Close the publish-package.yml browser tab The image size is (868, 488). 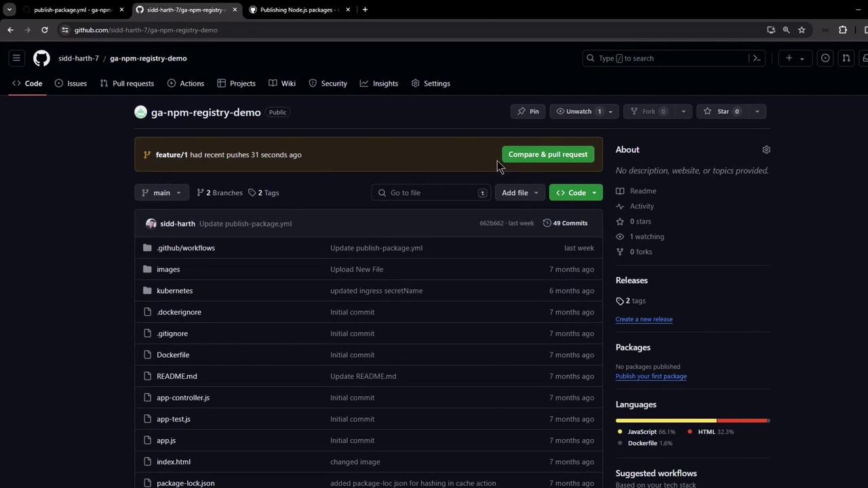tap(121, 9)
